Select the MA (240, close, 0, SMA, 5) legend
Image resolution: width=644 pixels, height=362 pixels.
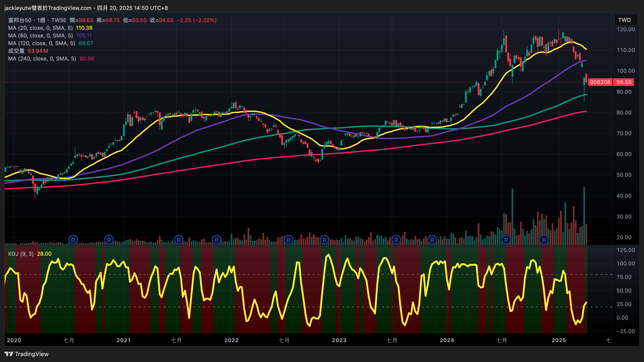click(x=42, y=58)
